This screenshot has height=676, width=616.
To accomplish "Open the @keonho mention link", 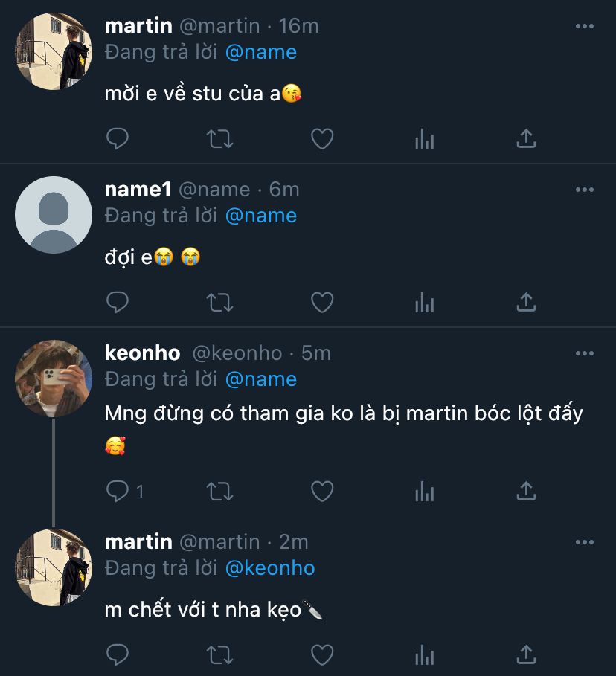I will pyautogui.click(x=269, y=568).
